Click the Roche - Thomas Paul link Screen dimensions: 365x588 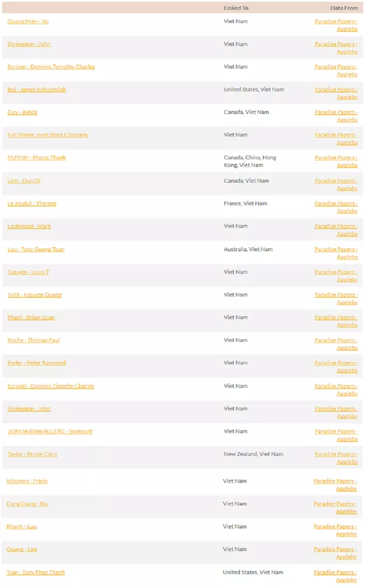click(33, 340)
